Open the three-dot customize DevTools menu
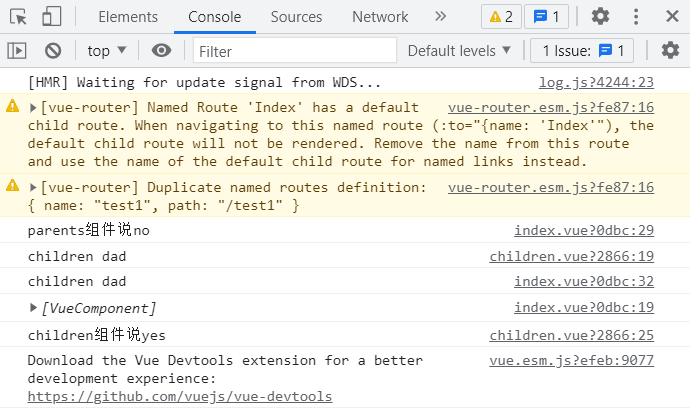Screen dimensions: 690x414 coord(636,17)
